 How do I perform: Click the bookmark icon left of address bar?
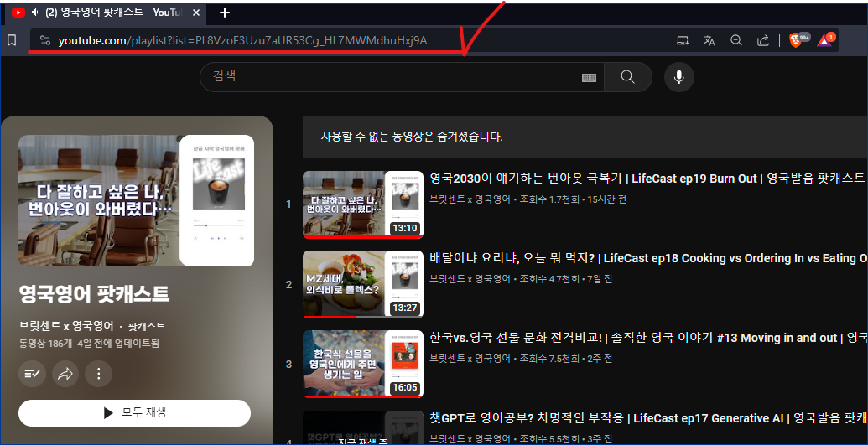12,40
